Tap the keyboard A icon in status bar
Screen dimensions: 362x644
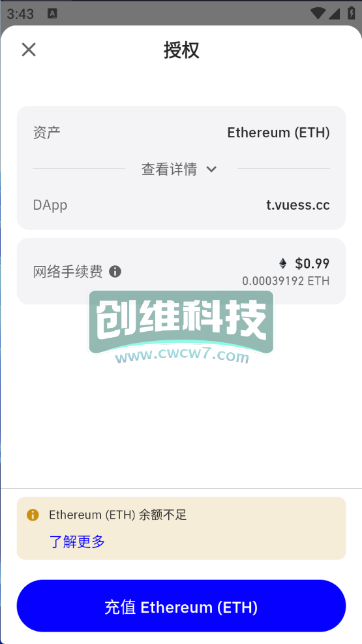click(52, 14)
